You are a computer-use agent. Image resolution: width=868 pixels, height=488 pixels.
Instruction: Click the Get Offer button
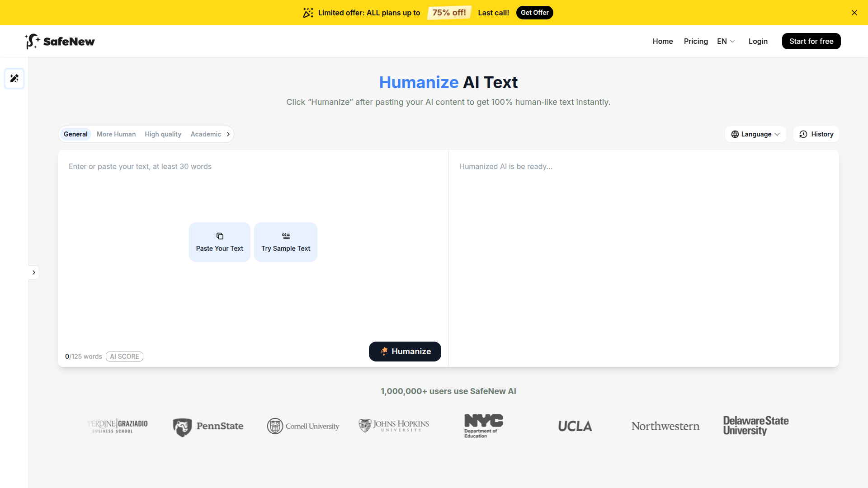pyautogui.click(x=534, y=13)
